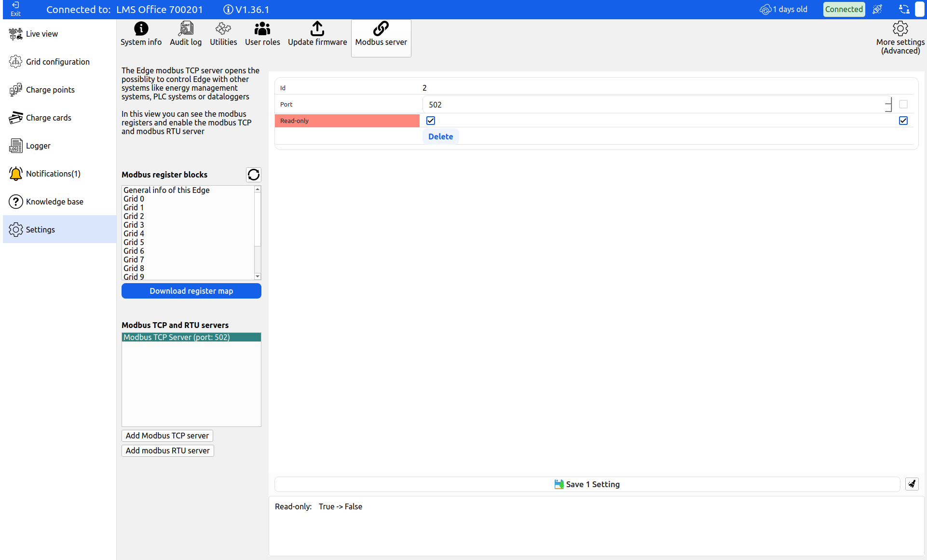The width and height of the screenshot is (927, 560).
Task: Select Grid 2 in register blocks
Action: 188,216
